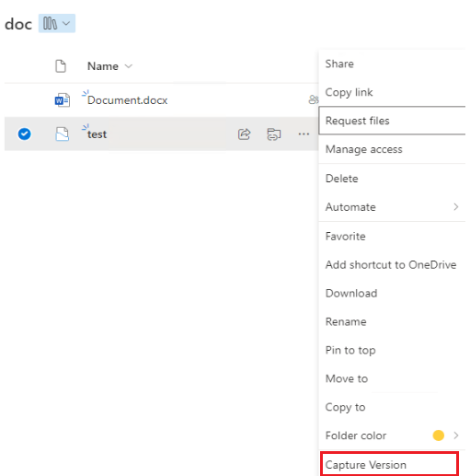
Task: Click the Word icon for Document.docx
Action: (63, 100)
